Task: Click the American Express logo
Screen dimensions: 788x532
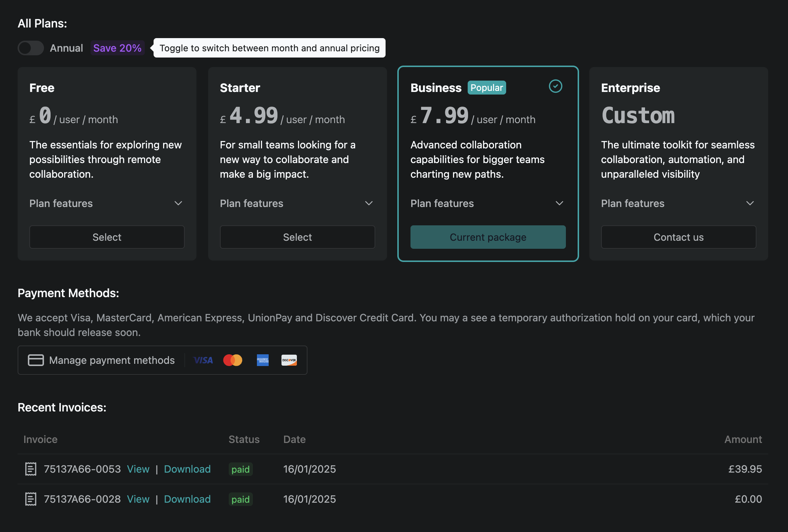Action: (x=263, y=360)
